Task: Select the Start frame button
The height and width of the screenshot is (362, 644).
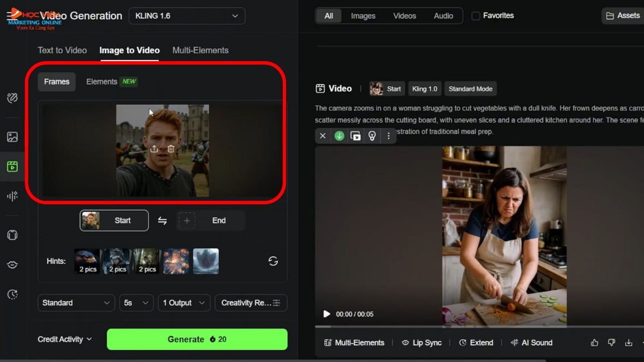Action: (114, 220)
